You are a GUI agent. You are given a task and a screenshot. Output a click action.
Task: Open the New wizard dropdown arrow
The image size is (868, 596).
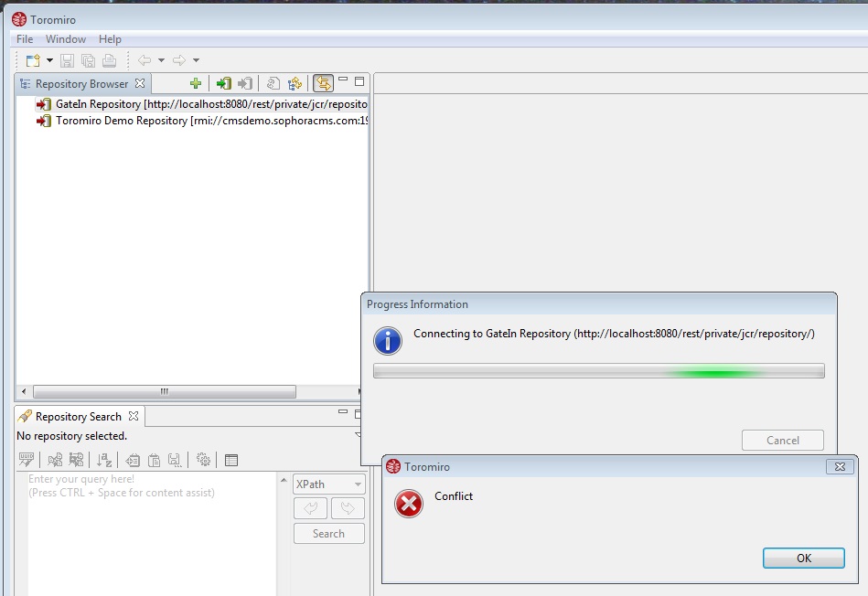(49, 60)
